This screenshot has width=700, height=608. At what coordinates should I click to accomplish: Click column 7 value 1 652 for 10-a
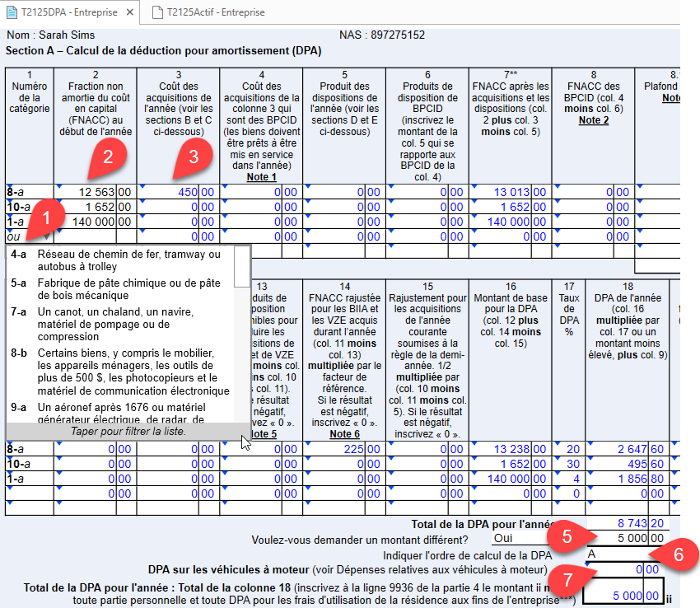pos(511,207)
